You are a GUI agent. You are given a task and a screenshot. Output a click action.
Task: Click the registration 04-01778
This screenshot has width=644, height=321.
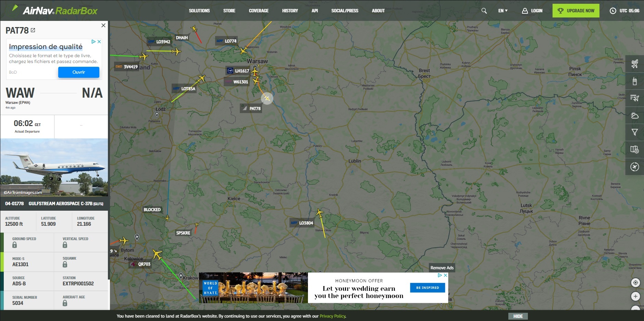14,203
